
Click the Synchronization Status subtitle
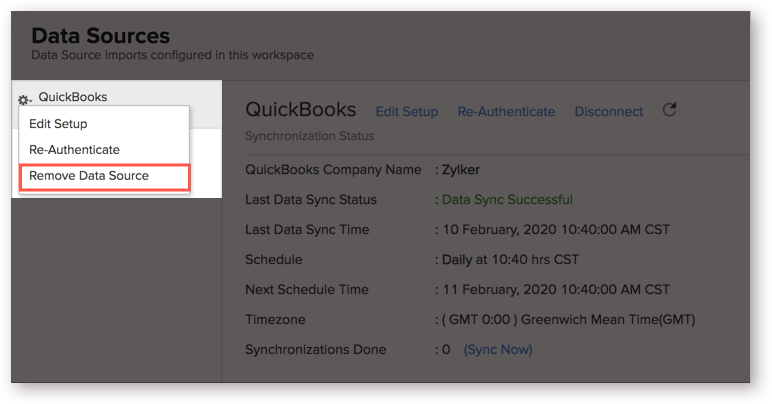click(x=310, y=136)
